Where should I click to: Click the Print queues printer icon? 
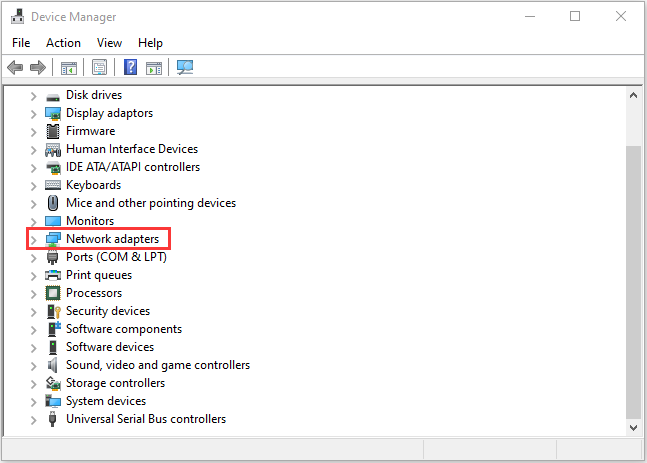[x=54, y=275]
